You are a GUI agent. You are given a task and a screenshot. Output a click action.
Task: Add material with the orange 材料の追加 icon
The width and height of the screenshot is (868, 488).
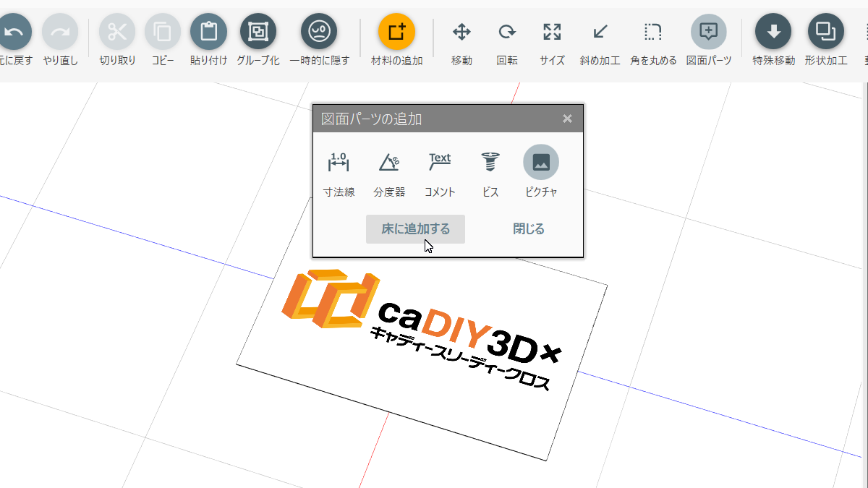click(396, 32)
